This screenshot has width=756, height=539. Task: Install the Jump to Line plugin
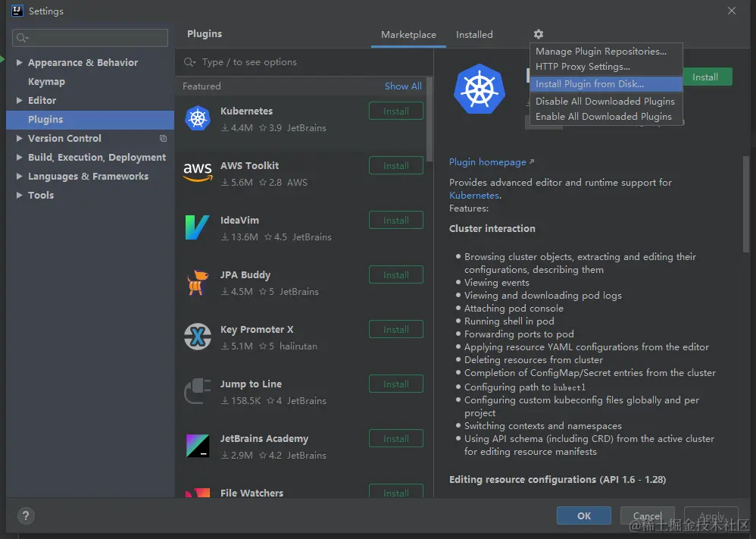tap(396, 384)
